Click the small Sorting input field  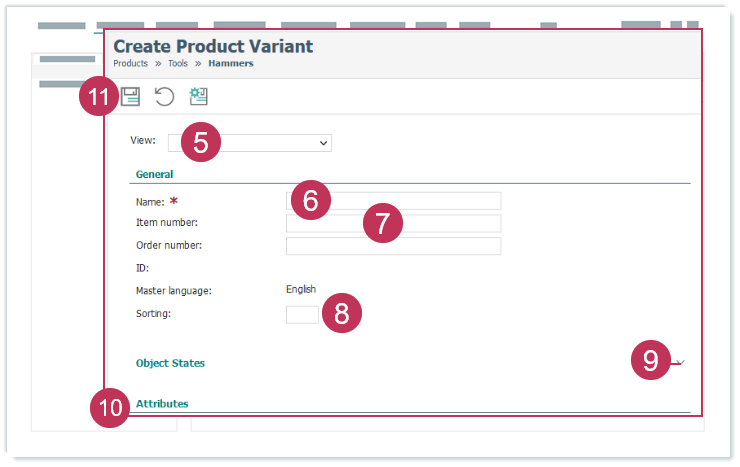click(302, 314)
